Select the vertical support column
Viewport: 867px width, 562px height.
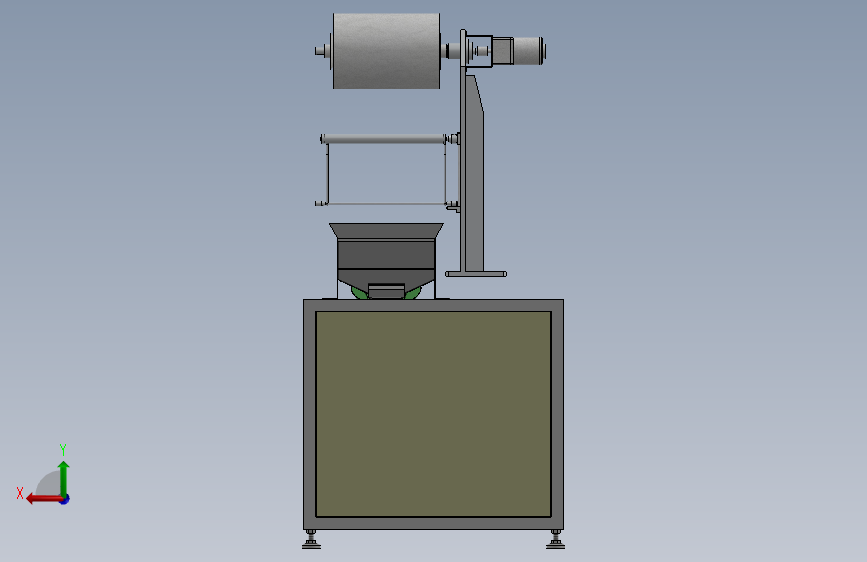click(x=473, y=171)
